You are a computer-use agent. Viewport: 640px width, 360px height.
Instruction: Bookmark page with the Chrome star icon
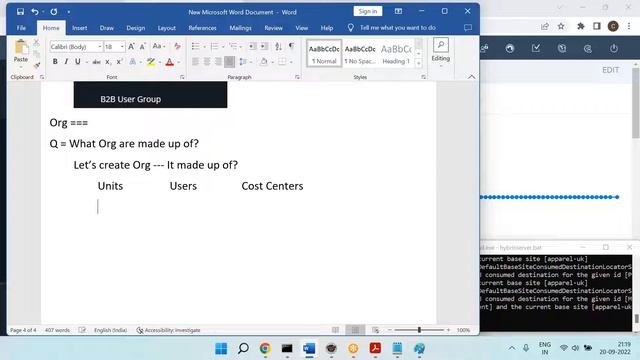point(561,26)
